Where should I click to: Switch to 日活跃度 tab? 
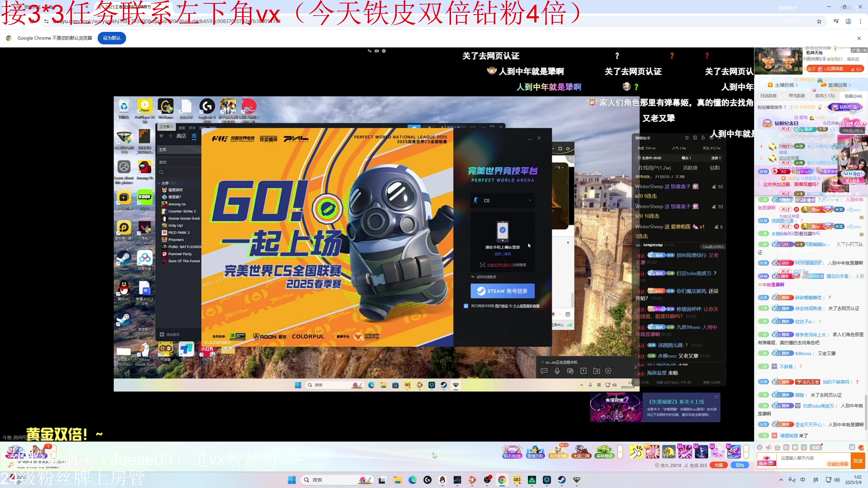tap(768, 96)
